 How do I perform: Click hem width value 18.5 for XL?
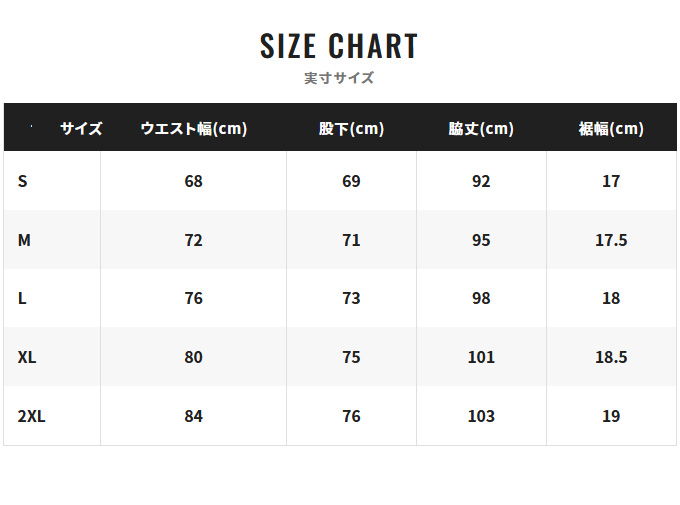tap(611, 357)
